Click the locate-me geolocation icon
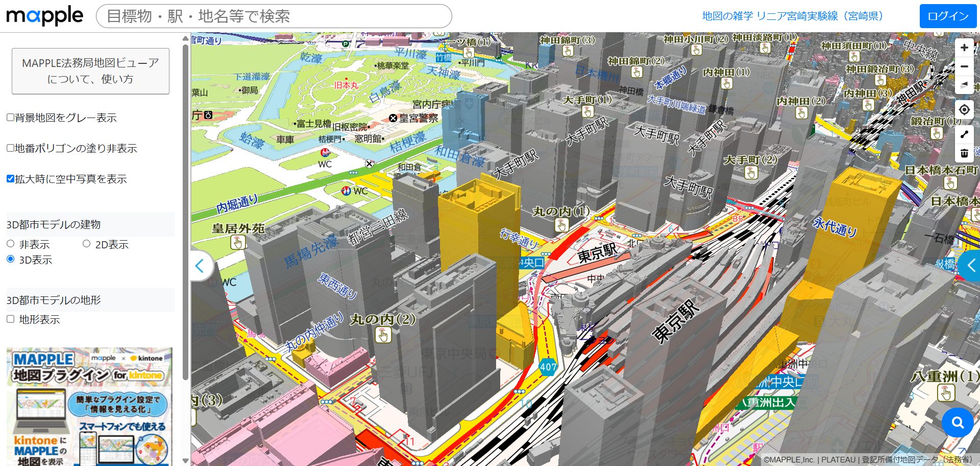This screenshot has width=980, height=466. coord(964,110)
